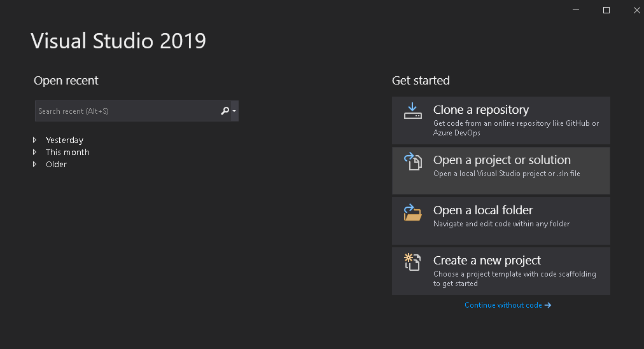Expand the Older group

pyautogui.click(x=35, y=164)
